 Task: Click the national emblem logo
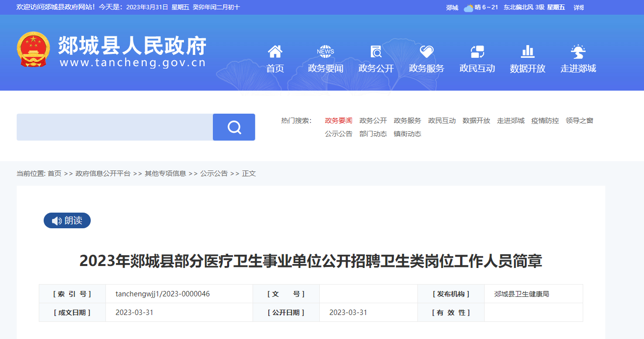pos(33,49)
